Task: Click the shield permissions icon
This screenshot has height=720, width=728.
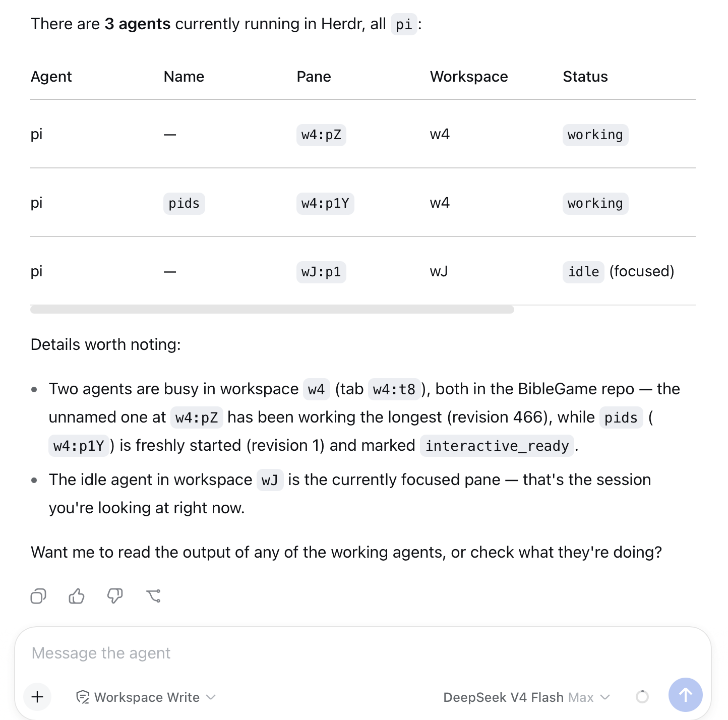Action: [x=82, y=697]
